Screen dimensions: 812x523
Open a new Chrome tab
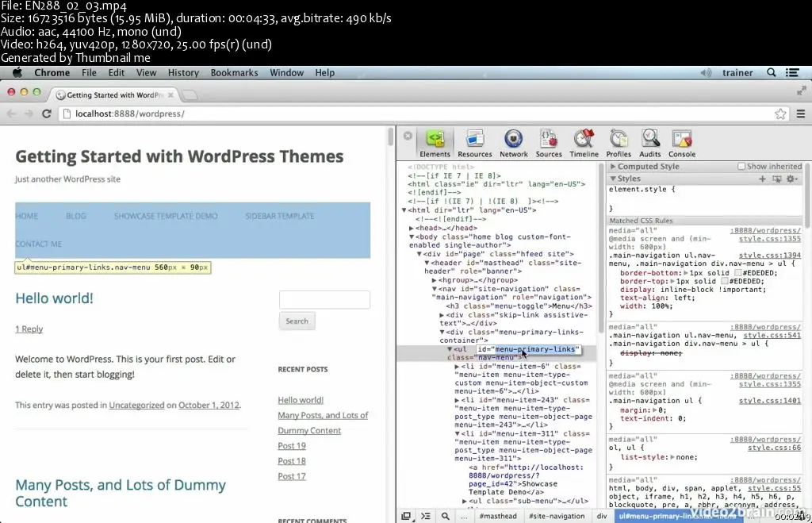tap(190, 95)
